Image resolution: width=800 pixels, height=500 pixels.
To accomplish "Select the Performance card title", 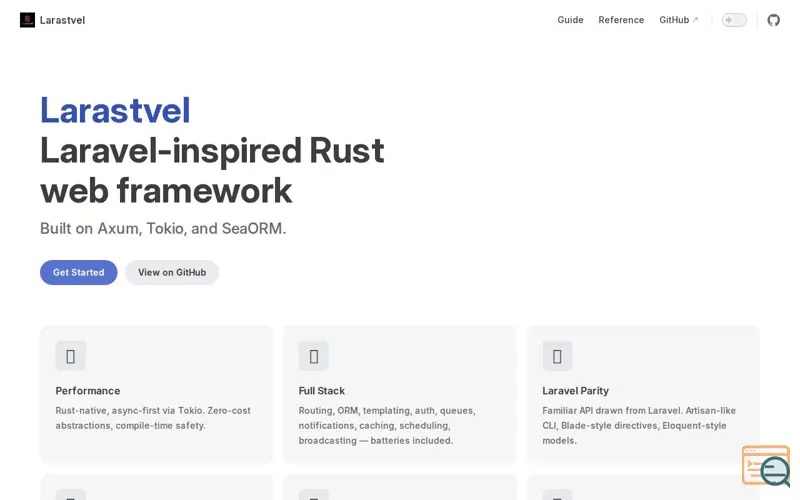I will pyautogui.click(x=88, y=391).
